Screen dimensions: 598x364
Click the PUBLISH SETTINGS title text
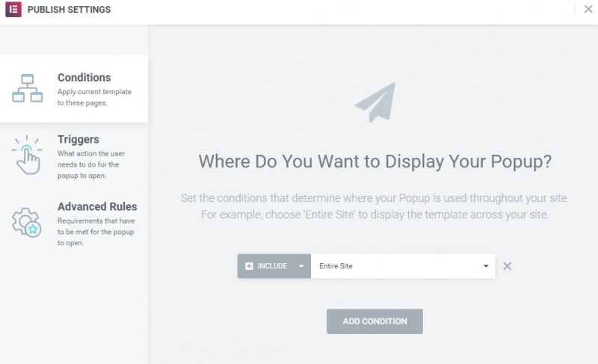tap(69, 10)
